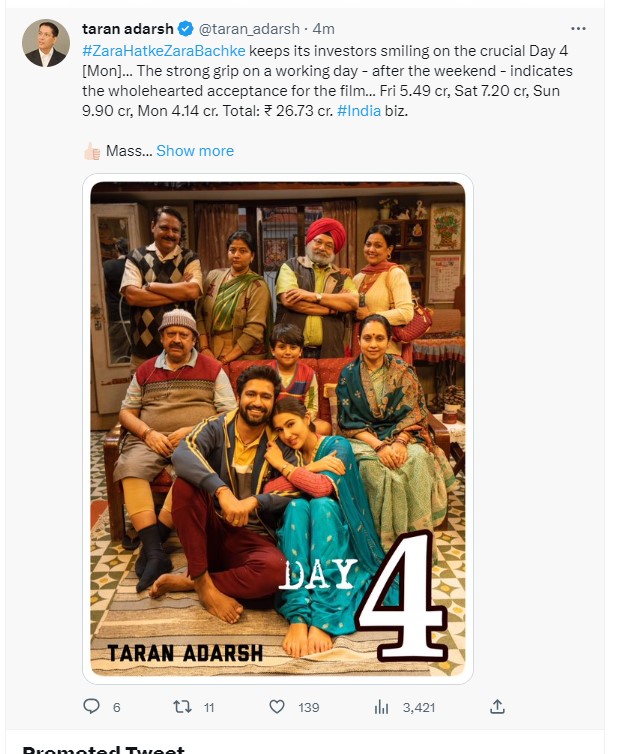Open the Day 4 movie poster image
The image size is (634, 754).
point(278,429)
